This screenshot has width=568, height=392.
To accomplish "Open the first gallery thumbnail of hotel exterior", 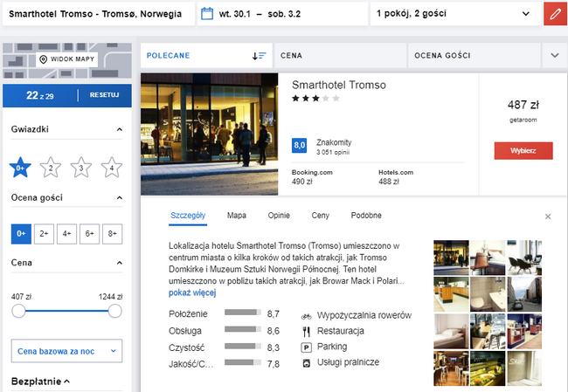I will pyautogui.click(x=451, y=258).
